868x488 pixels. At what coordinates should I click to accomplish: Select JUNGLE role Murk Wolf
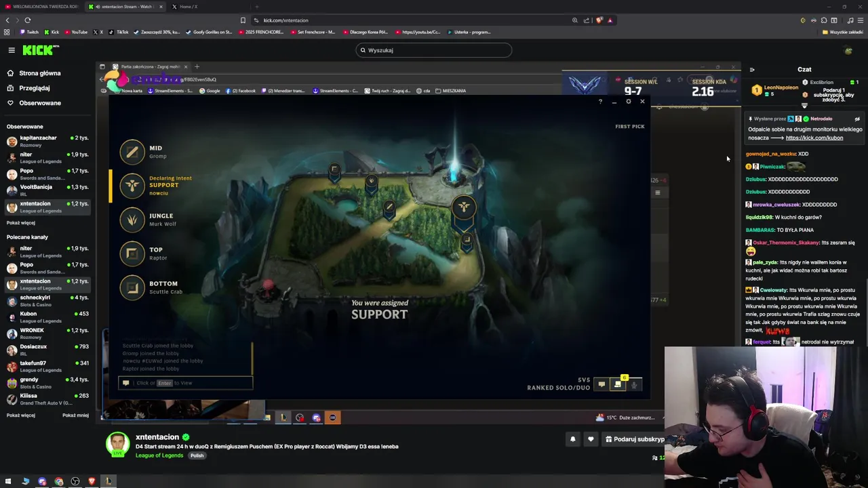(x=156, y=220)
